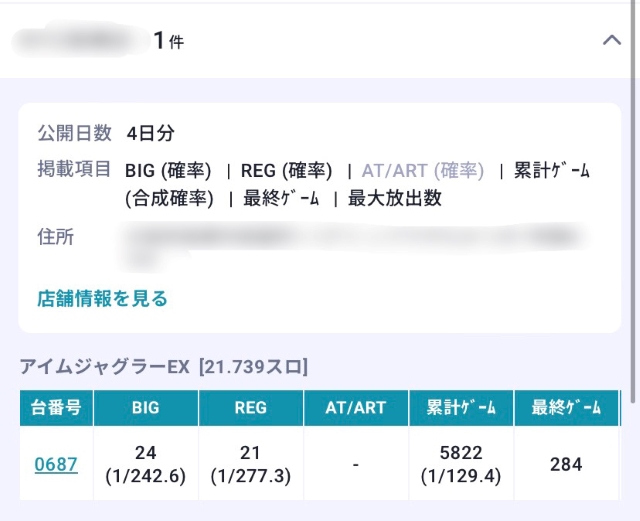This screenshot has height=521, width=640.
Task: Click the 最終ゲーム table column header
Action: click(x=566, y=408)
